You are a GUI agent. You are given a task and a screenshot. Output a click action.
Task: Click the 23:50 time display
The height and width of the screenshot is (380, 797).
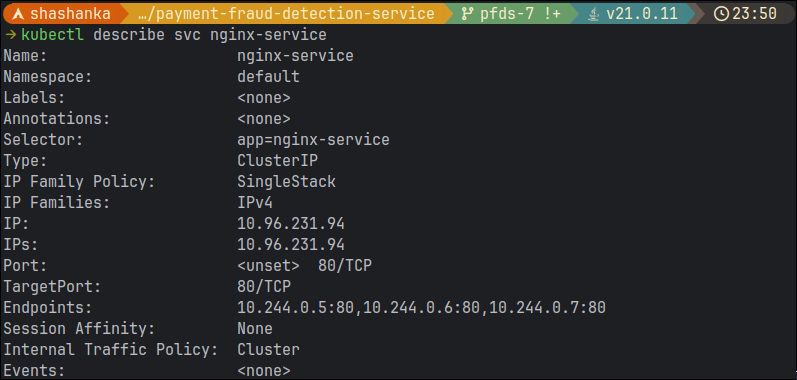click(754, 14)
